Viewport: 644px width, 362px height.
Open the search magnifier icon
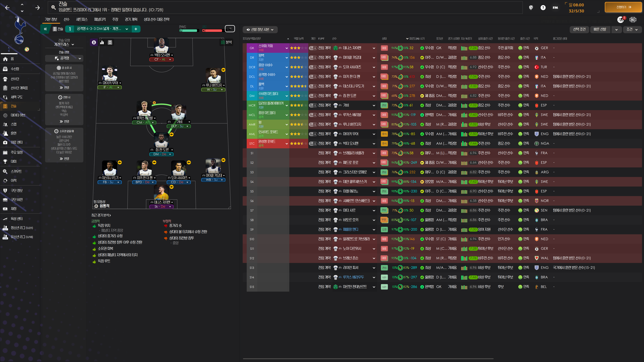(53, 8)
